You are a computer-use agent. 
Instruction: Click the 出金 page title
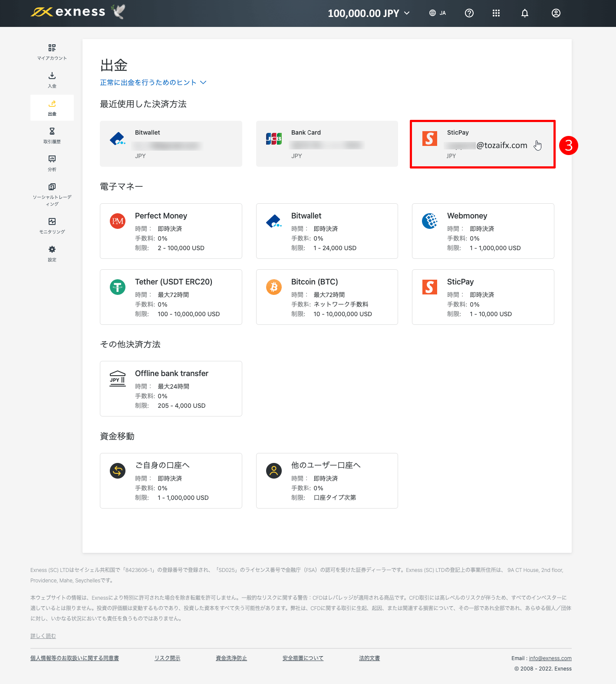(x=114, y=66)
